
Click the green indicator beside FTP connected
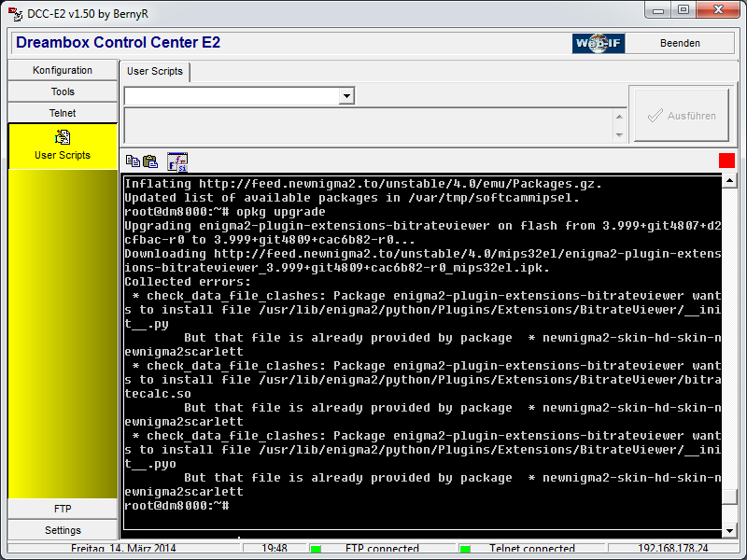click(x=316, y=549)
